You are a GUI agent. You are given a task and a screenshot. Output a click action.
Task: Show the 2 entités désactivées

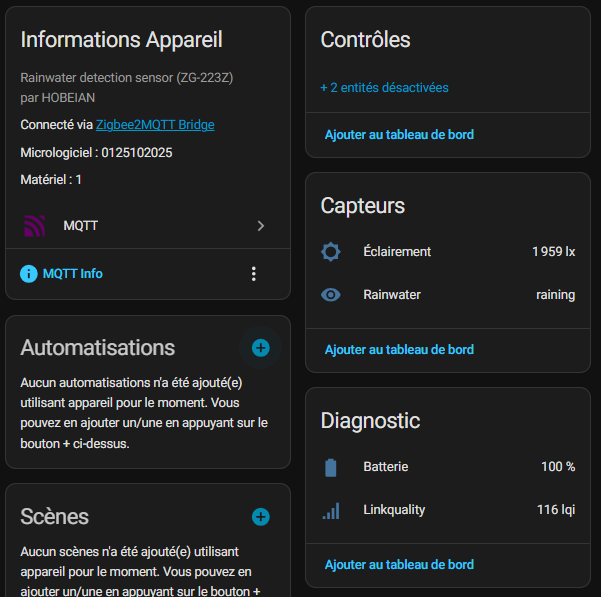coord(384,88)
